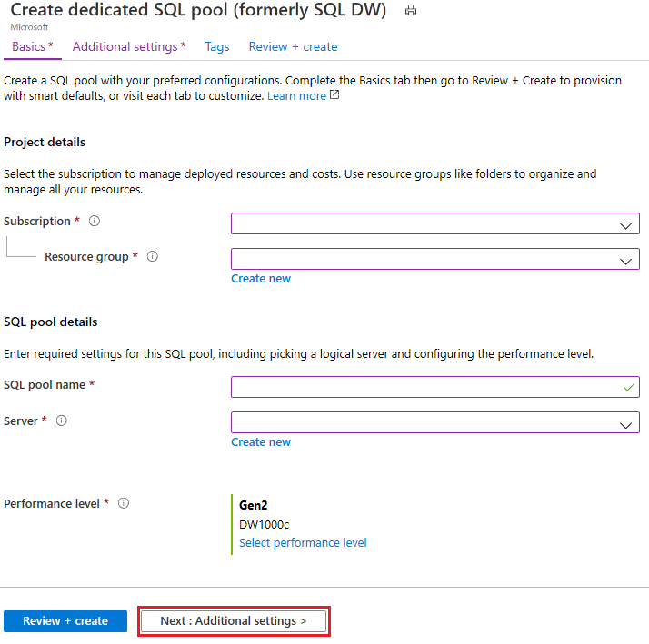Expand the Resource group dropdown
Image resolution: width=649 pixels, height=644 pixels.
pos(434,260)
